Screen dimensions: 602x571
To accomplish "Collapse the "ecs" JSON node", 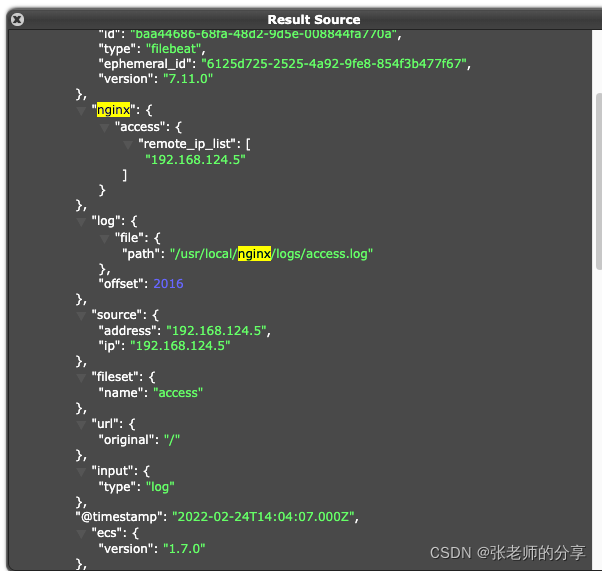I will pos(81,534).
